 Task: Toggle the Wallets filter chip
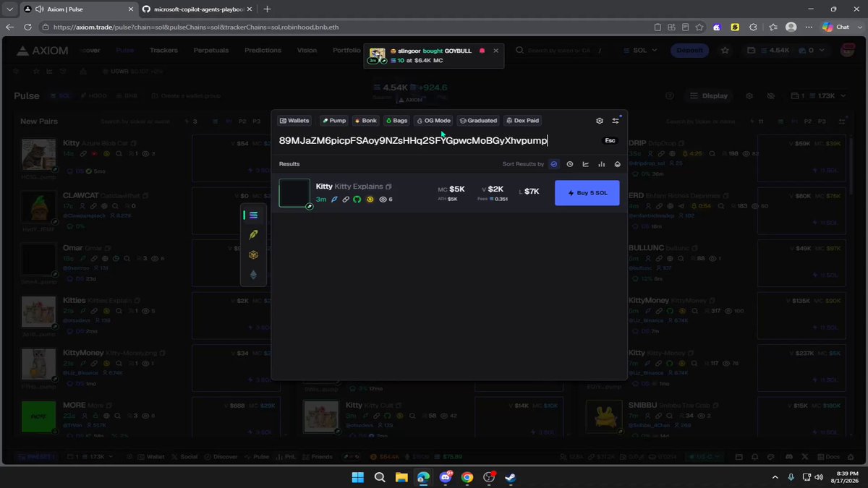tap(294, 121)
